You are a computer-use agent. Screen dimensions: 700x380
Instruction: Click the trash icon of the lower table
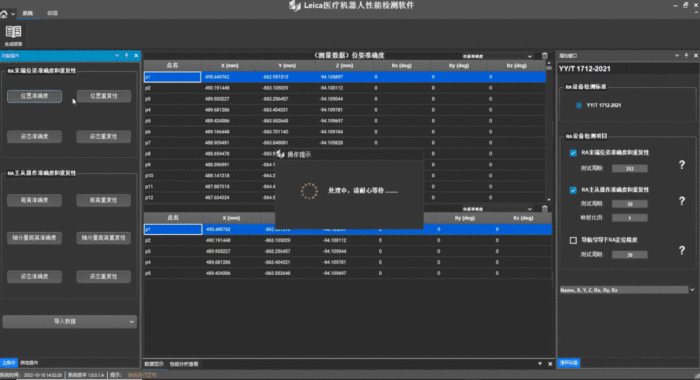click(545, 209)
